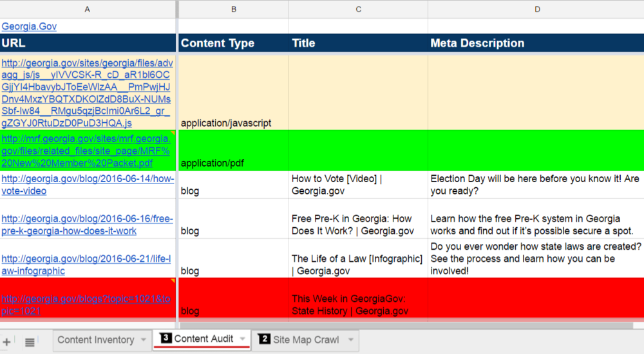Select the Meta Description header cell
Image resolution: width=644 pixels, height=354 pixels.
(x=536, y=43)
